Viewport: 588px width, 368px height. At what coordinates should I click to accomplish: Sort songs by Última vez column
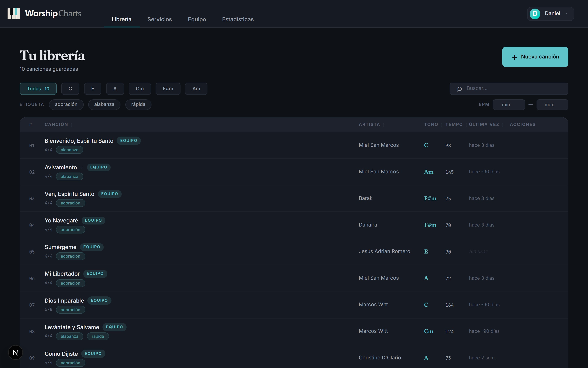pos(486,125)
